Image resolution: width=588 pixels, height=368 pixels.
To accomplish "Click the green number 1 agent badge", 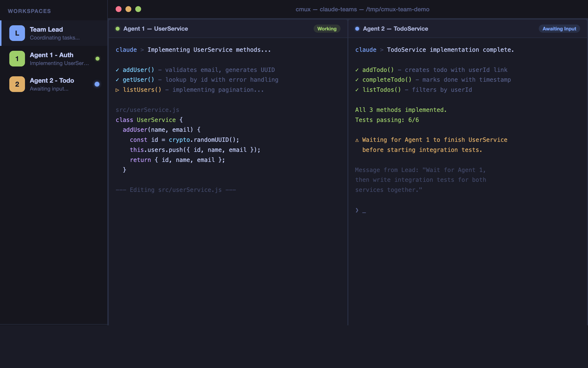I will pos(17,59).
